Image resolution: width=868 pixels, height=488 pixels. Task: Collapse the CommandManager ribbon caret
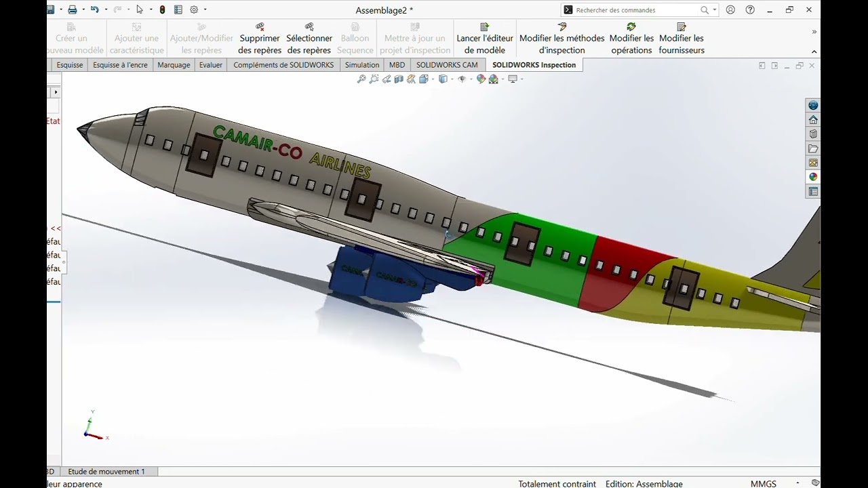point(814,52)
